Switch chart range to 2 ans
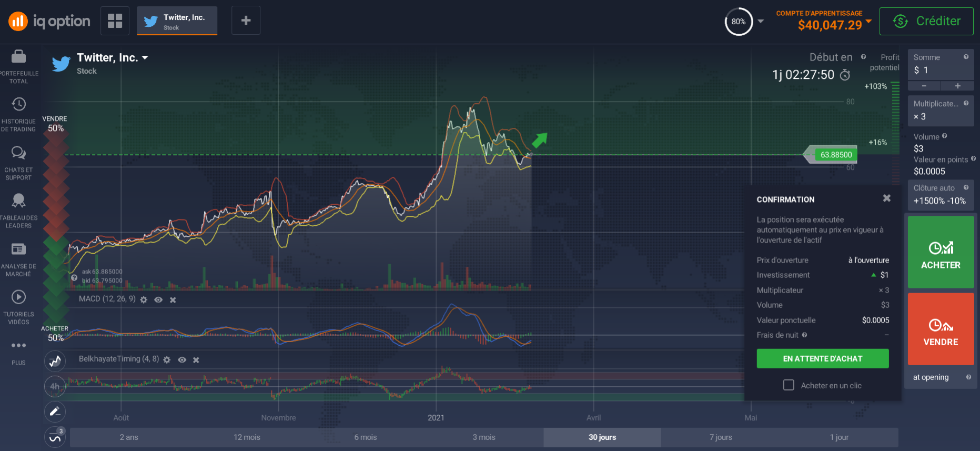 (x=129, y=437)
